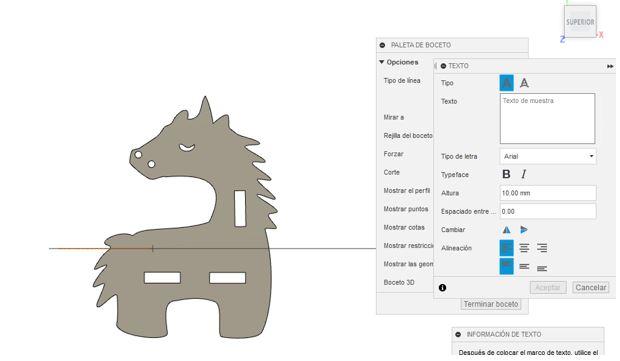Image resolution: width=620 pixels, height=361 pixels.
Task: Align text to top vertically
Action: (x=507, y=266)
